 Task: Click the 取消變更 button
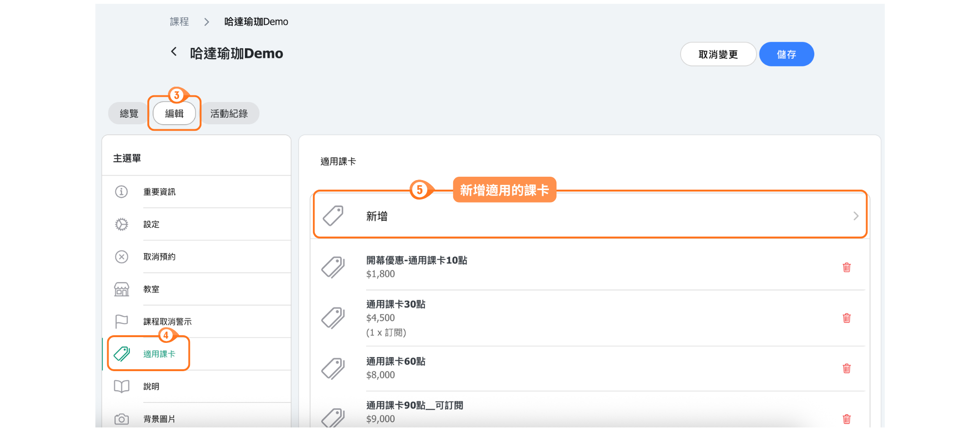718,54
